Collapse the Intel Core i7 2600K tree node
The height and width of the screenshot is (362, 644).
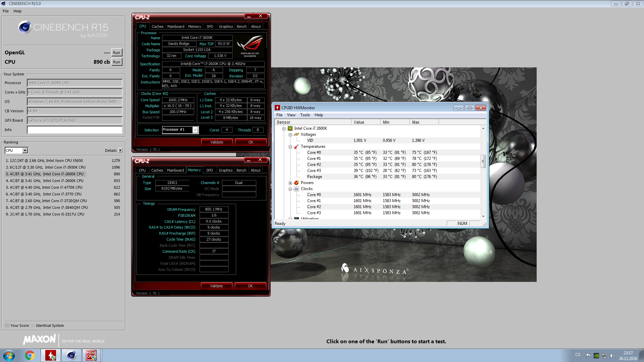(284, 128)
